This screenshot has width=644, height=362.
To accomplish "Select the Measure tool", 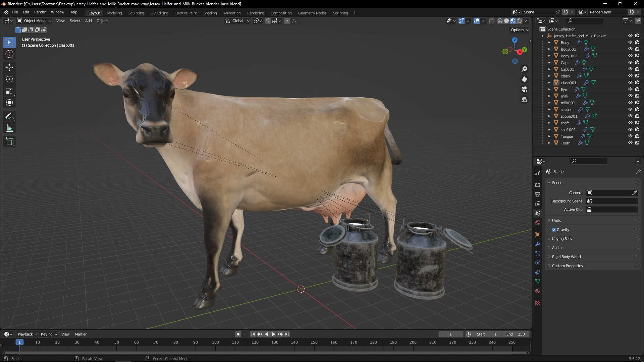I will [9, 128].
